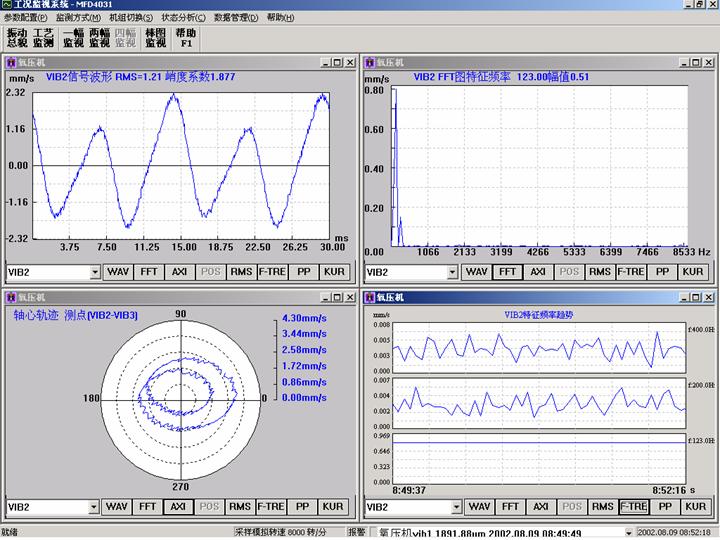The image size is (720, 540).
Task: Click the 帮助 F1 toolbar button
Action: click(x=186, y=37)
